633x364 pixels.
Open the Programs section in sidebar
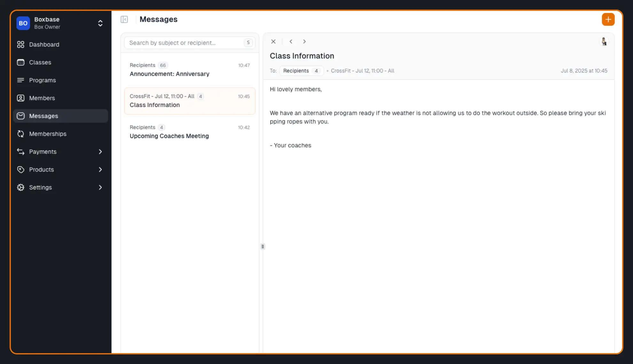tap(42, 80)
